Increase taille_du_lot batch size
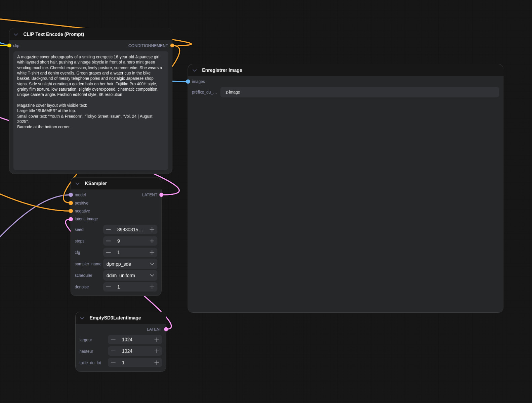The width and height of the screenshot is (532, 403). click(157, 363)
